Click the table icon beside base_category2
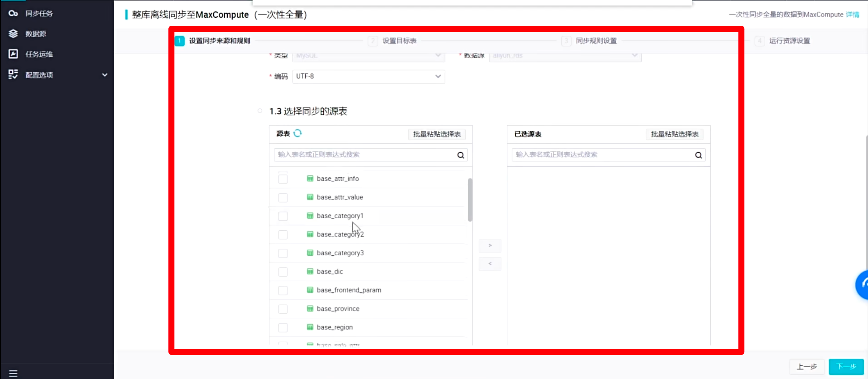Screen dimensions: 868x379 pos(310,234)
